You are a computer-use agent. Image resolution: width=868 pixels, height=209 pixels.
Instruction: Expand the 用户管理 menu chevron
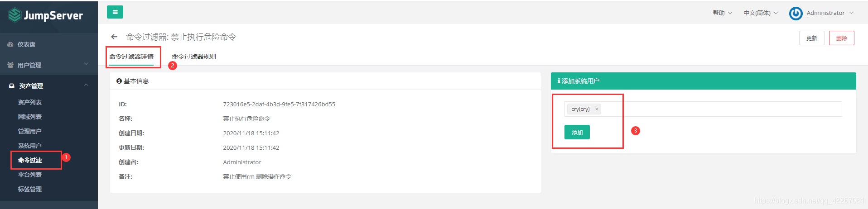click(x=86, y=64)
